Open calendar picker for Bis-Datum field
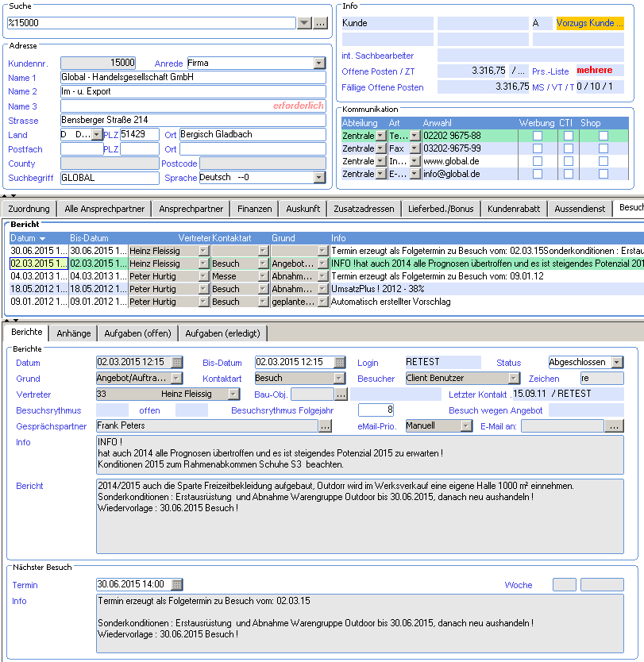644x662 pixels. tap(339, 362)
